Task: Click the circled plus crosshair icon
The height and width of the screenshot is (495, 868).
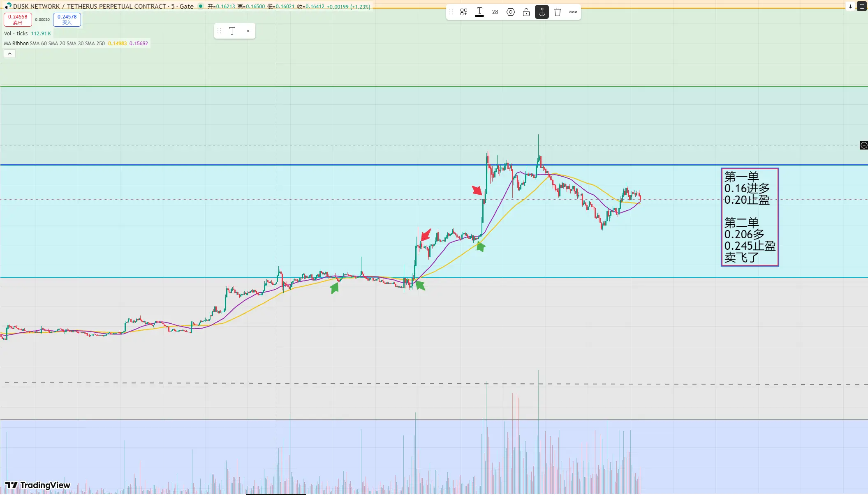Action: point(864,145)
